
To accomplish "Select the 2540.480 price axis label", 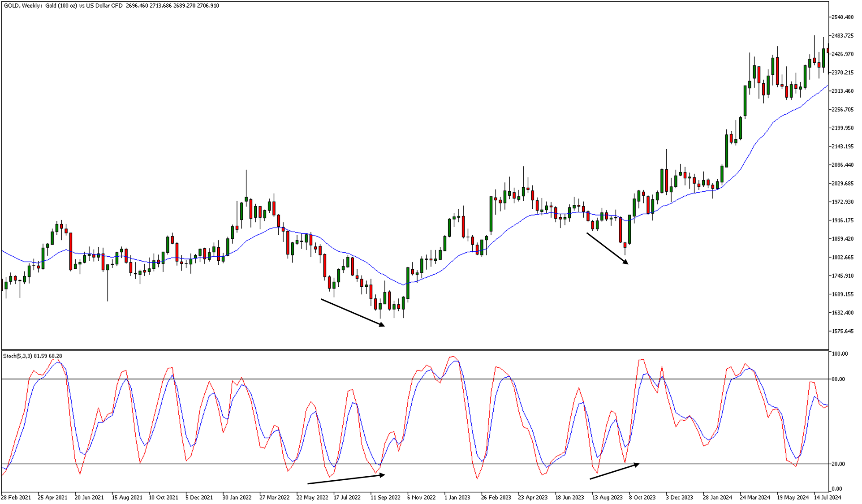I will pyautogui.click(x=842, y=17).
